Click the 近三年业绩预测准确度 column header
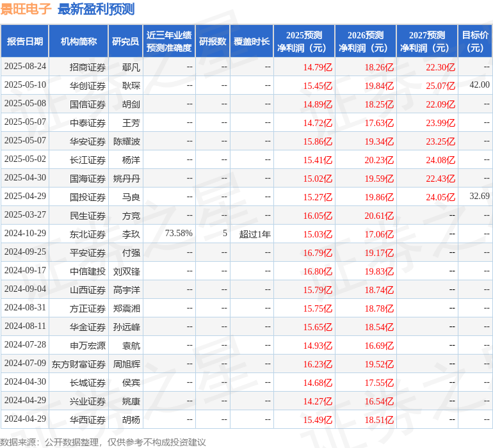The width and height of the screenshot is (493, 448). pyautogui.click(x=169, y=42)
